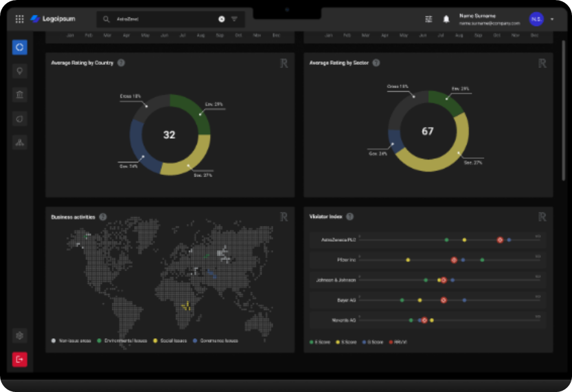This screenshot has height=392, width=572.
Task: Toggle E Score legend in Violator Index
Action: 320,341
